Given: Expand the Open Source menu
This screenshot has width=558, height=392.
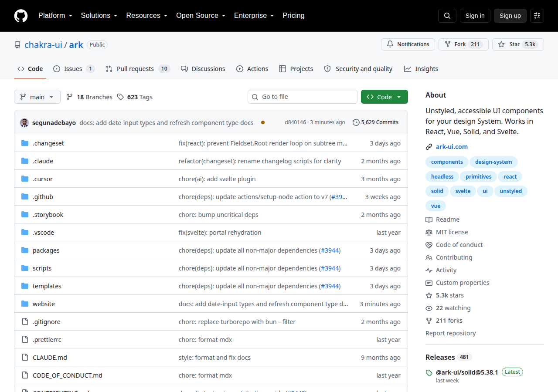Looking at the screenshot, I should click(201, 16).
